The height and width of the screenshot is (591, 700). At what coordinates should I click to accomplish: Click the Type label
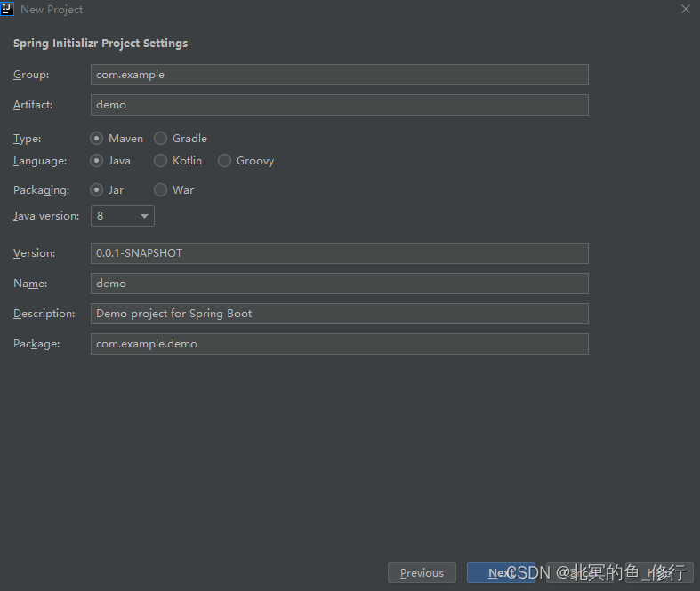coord(28,139)
